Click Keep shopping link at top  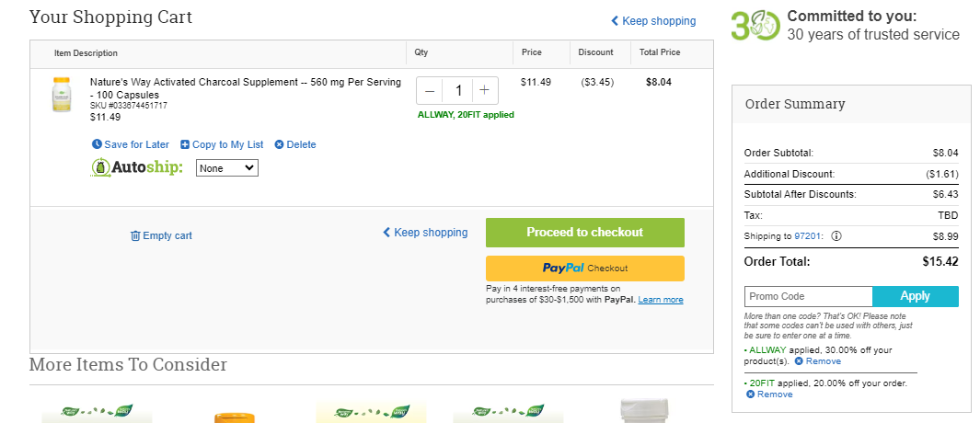coord(653,20)
